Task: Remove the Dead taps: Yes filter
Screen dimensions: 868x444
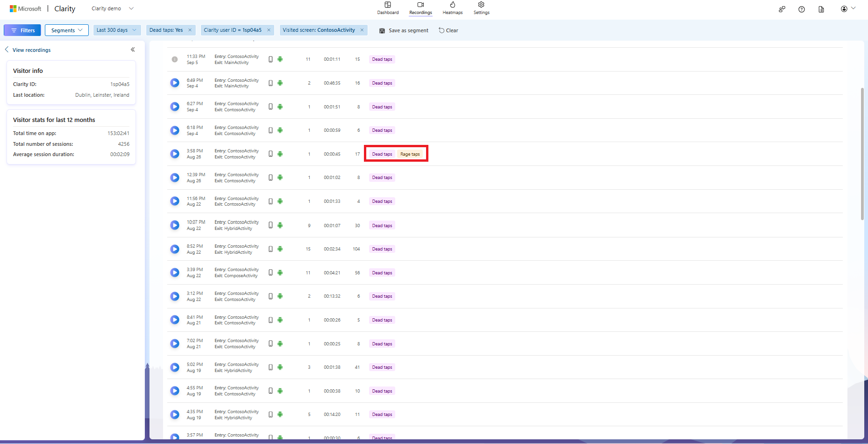Action: coord(190,30)
